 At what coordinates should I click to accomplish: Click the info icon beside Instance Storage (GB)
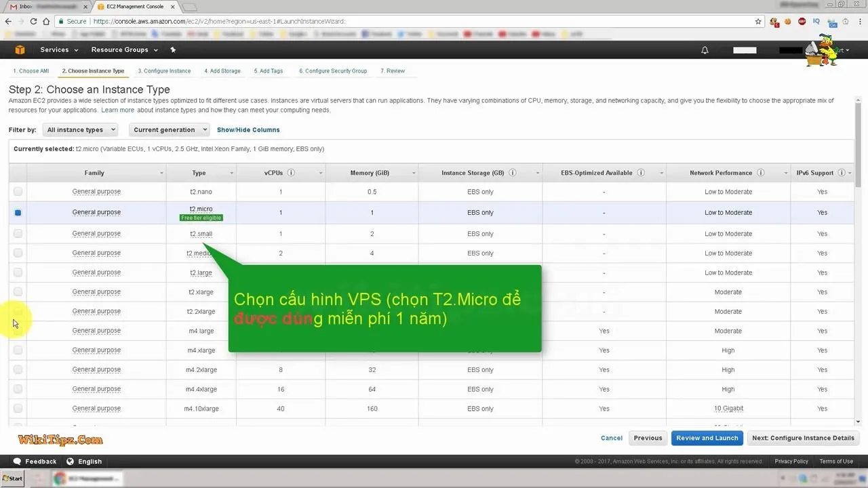513,173
